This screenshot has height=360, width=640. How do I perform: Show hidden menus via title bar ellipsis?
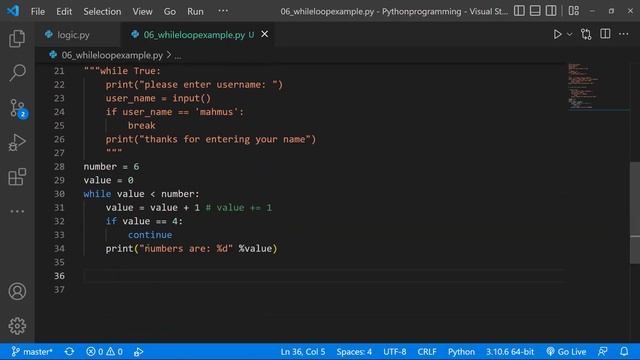point(223,11)
